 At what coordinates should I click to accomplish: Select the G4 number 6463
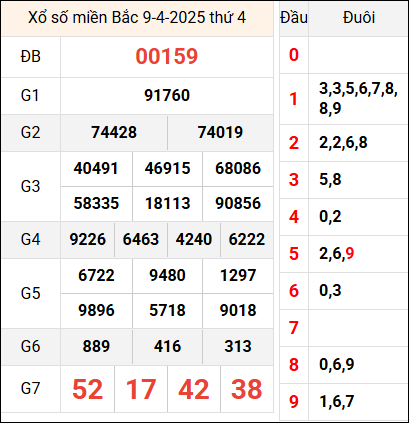tap(141, 239)
